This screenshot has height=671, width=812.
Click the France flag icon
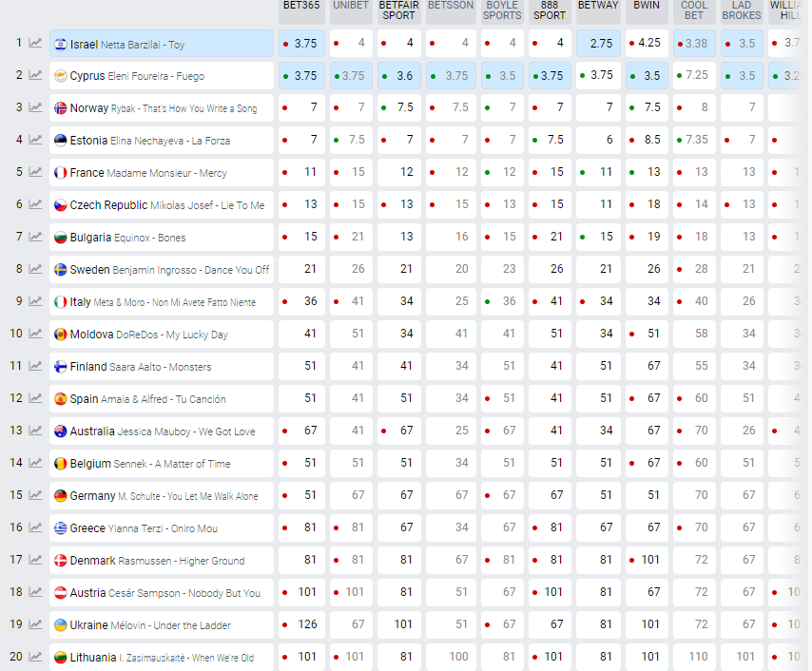click(61, 173)
